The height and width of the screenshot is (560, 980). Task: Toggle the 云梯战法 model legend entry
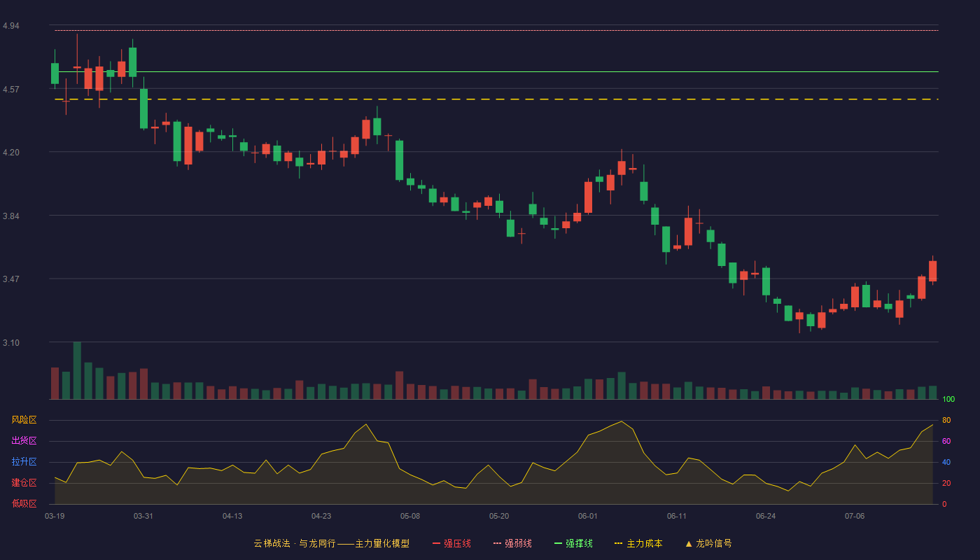tap(332, 543)
